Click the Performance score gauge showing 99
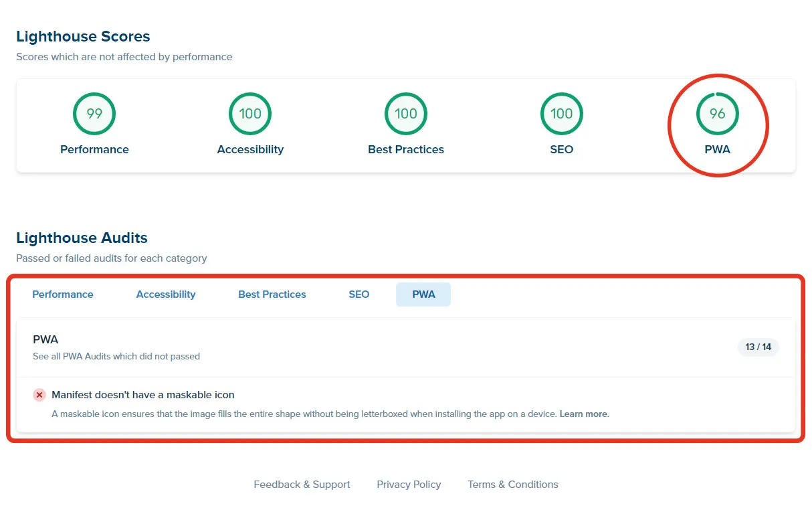Screen dimensions: 812x510 94,114
